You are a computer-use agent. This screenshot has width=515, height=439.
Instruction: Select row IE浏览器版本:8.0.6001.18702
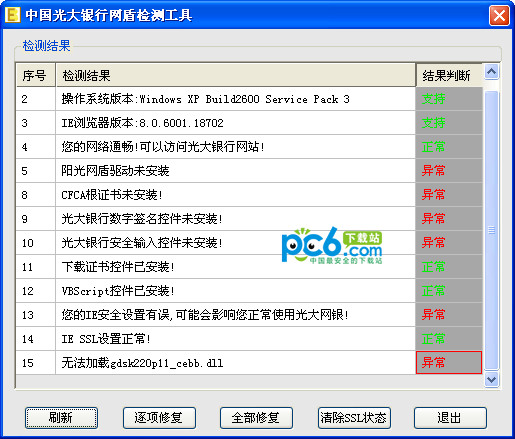tap(249, 123)
